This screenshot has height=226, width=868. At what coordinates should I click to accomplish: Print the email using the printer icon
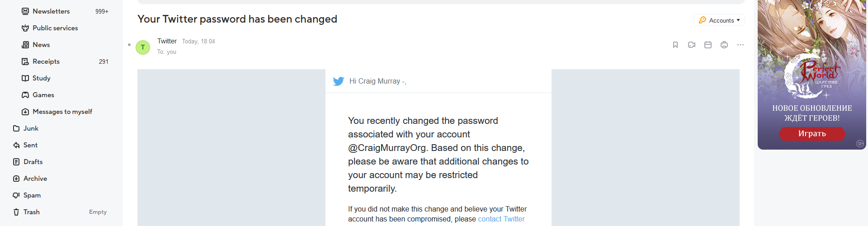tap(724, 45)
